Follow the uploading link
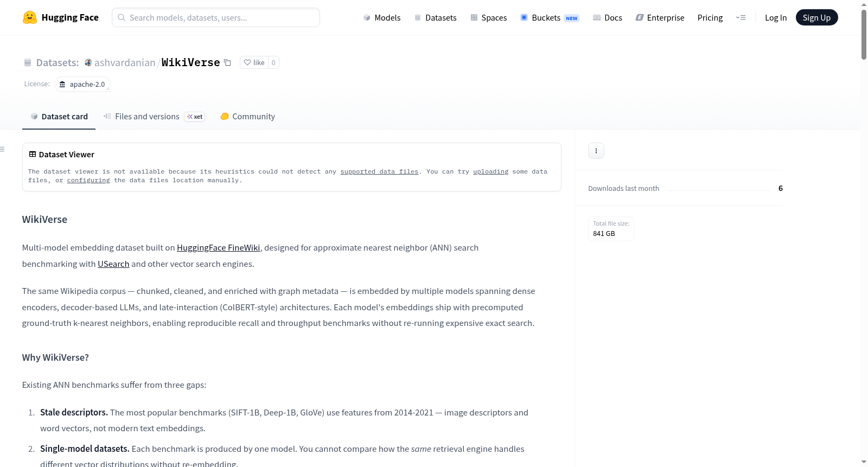868x467 pixels. click(490, 171)
